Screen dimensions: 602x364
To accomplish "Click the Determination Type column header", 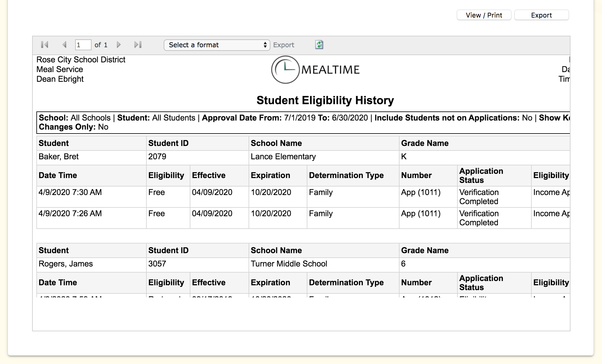I will tap(346, 175).
